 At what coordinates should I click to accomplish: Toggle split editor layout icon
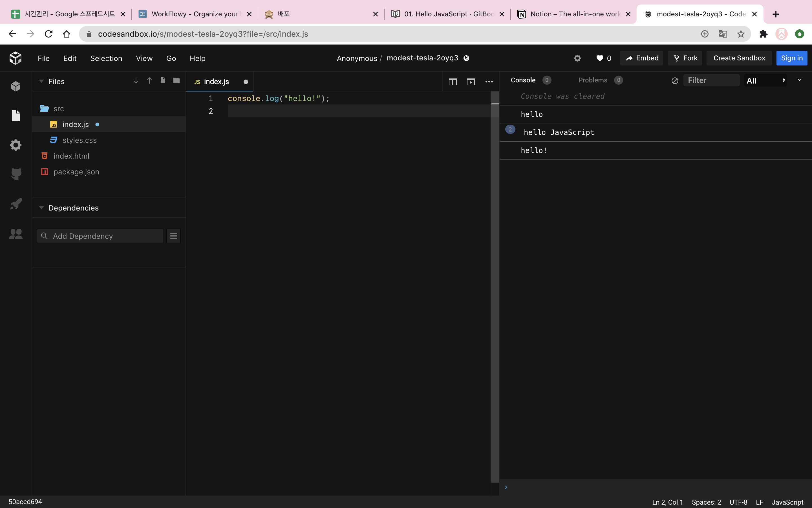click(453, 82)
